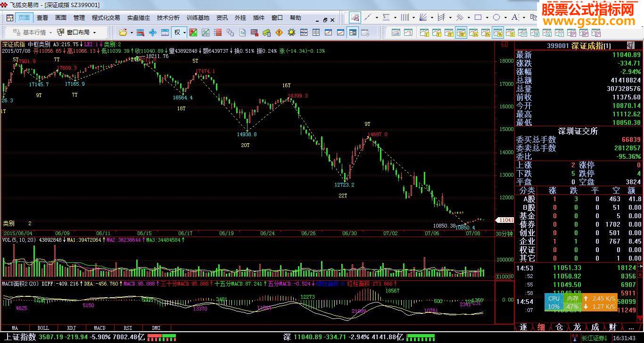
Task: Switch chart to 15-minute period
Action: [449, 32]
